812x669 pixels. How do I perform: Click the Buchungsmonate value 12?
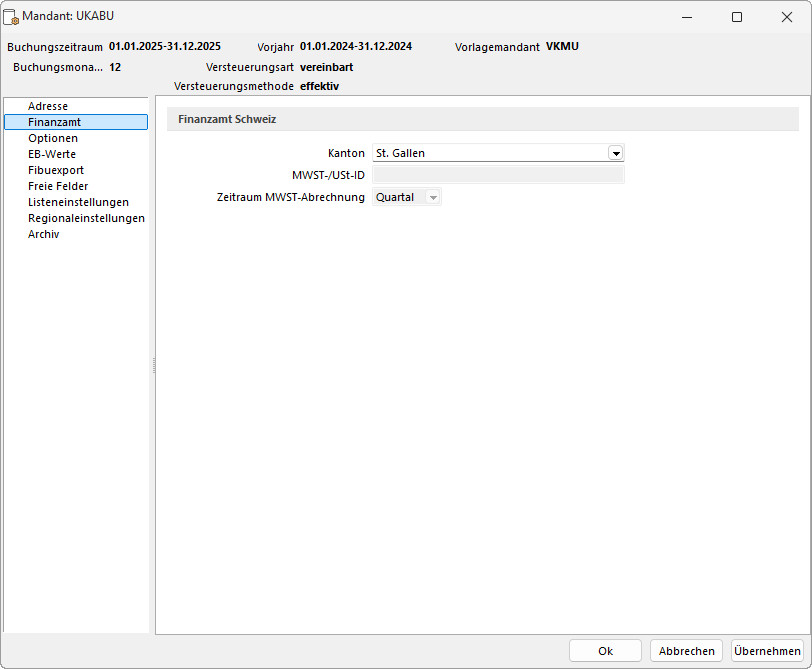(x=115, y=67)
